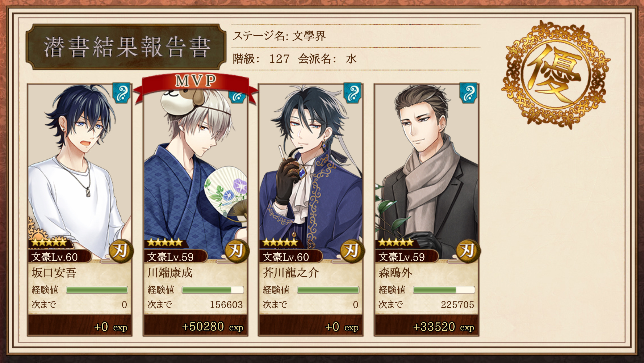Click the ステージ名: 文學界 stage name text
This screenshot has height=363, width=644.
[279, 36]
